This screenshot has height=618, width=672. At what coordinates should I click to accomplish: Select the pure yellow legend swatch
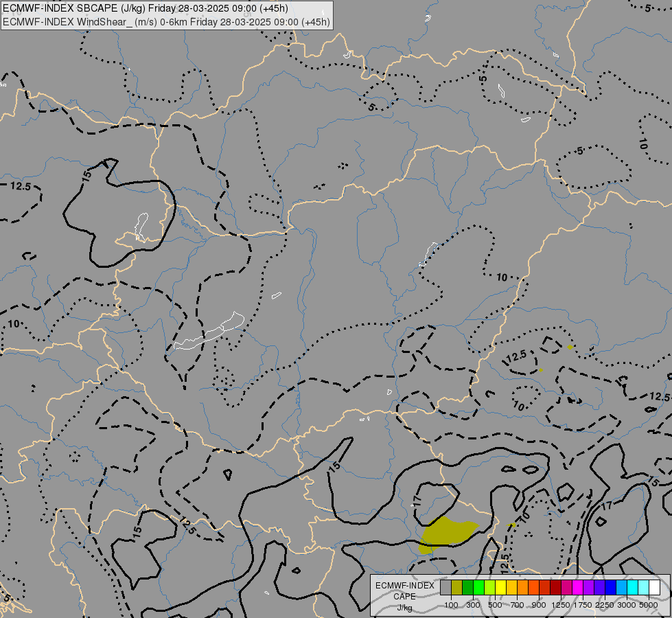coord(500,588)
